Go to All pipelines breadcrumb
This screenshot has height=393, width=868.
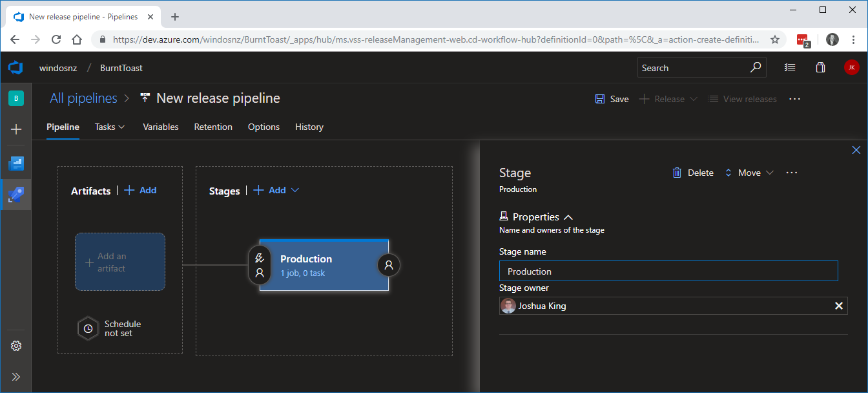(x=84, y=98)
